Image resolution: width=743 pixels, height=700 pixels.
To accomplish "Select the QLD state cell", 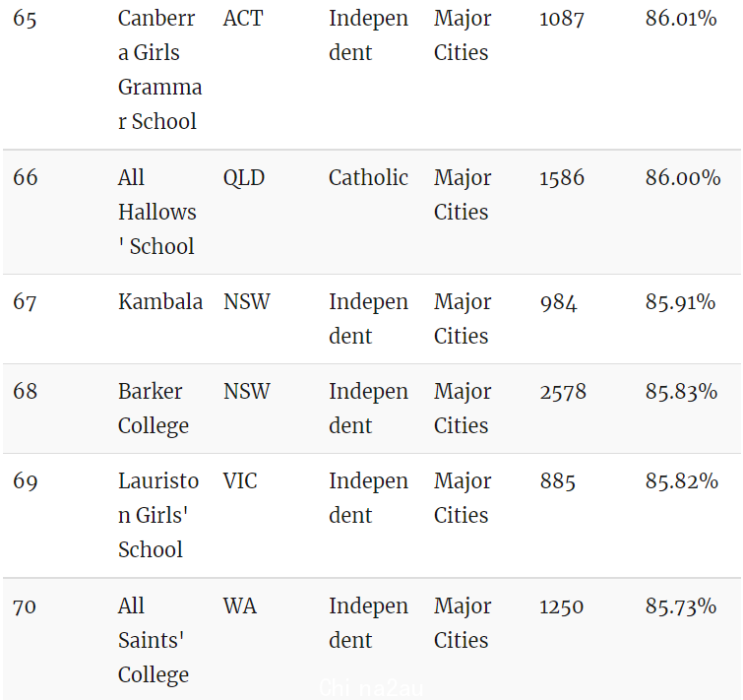I will click(x=244, y=178).
